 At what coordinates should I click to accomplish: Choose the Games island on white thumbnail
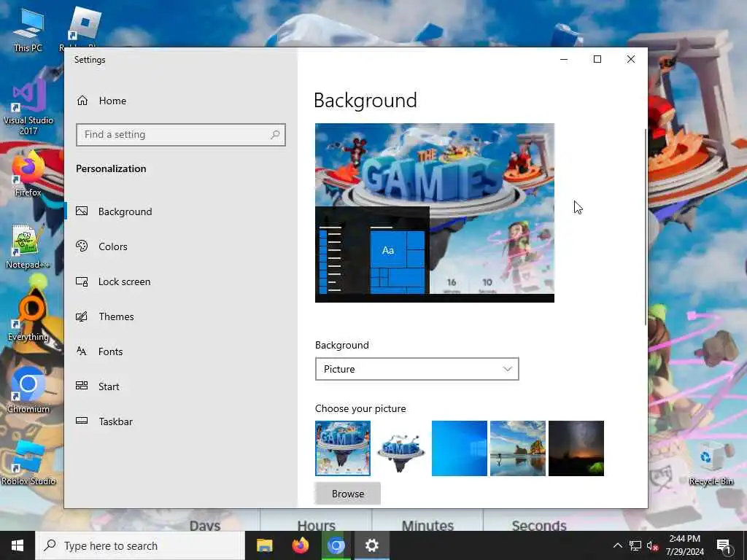pyautogui.click(x=401, y=448)
